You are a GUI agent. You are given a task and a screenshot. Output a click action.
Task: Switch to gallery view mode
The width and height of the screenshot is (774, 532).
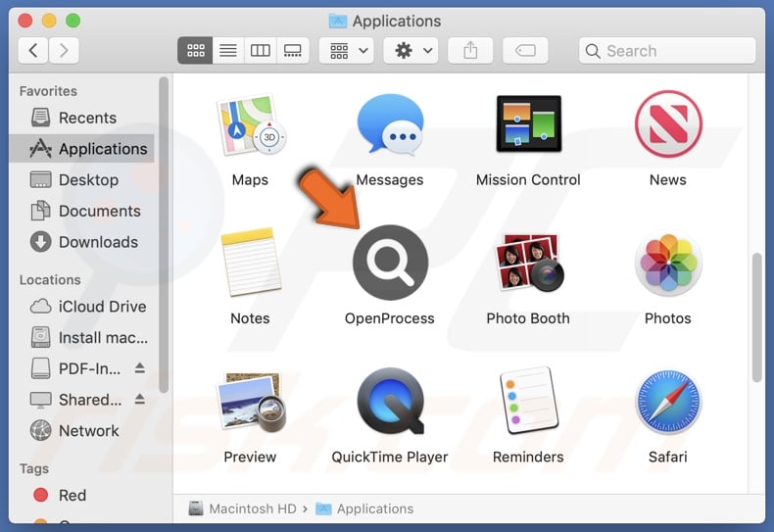point(293,50)
